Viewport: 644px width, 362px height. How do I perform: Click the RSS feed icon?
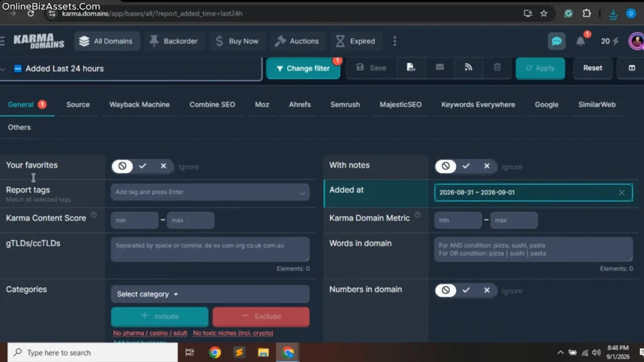click(x=468, y=67)
